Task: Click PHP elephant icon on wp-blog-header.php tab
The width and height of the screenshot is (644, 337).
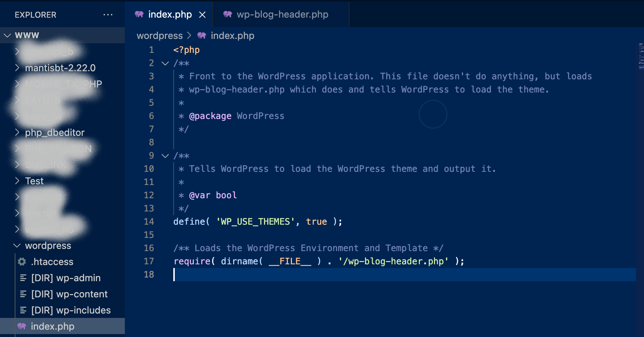Action: coord(228,14)
